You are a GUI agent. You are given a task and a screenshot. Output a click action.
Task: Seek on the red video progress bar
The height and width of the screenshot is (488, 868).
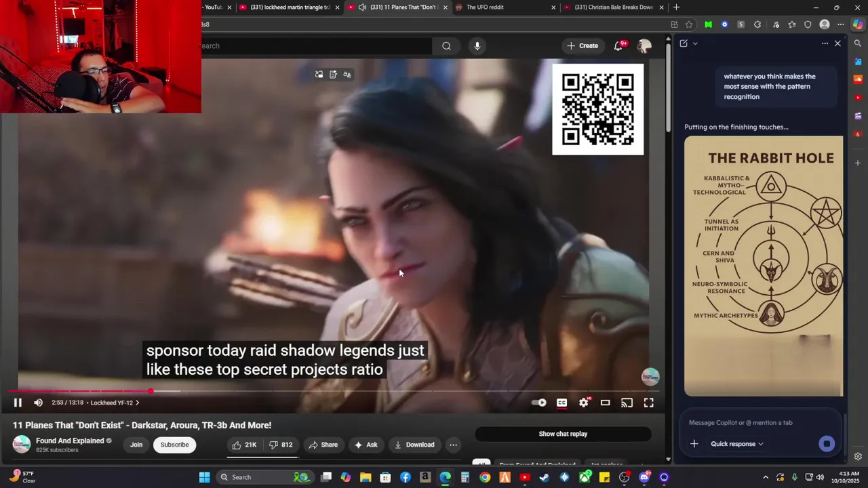[x=332, y=391]
